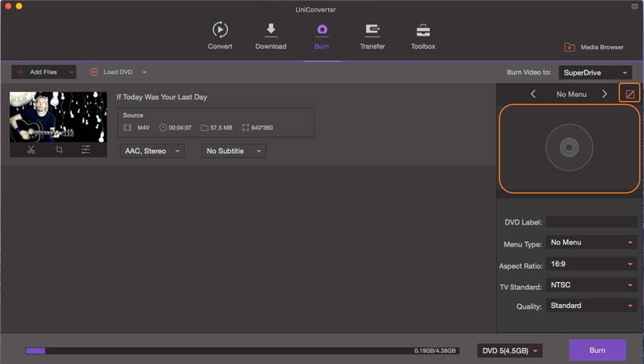The height and width of the screenshot is (364, 644).
Task: Click the previous menu template arrow
Action: coord(533,94)
